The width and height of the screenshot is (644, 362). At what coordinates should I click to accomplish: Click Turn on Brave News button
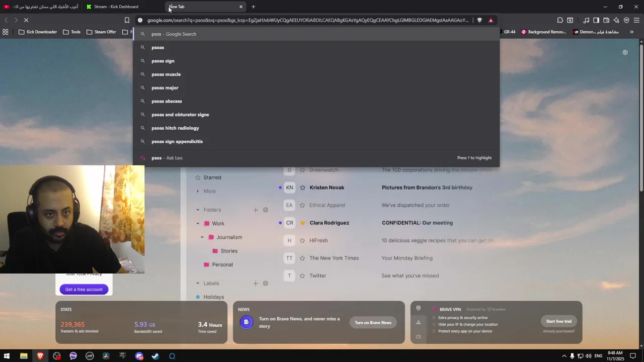(x=373, y=323)
